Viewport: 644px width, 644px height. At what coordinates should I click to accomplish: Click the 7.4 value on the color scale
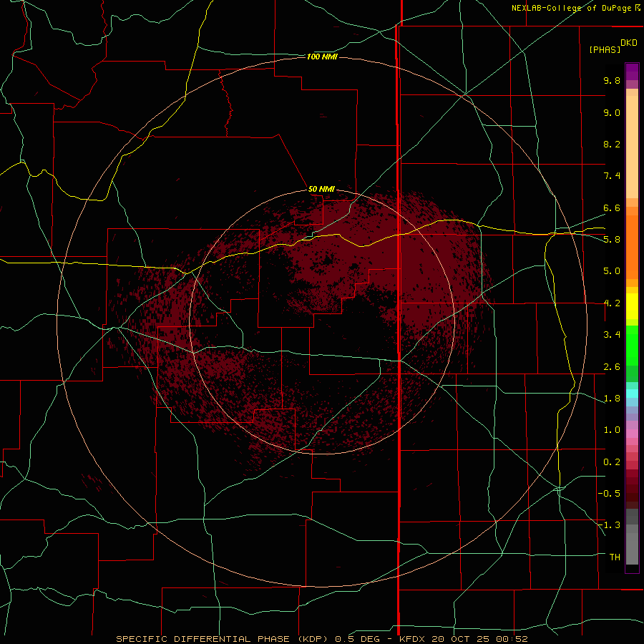point(612,176)
